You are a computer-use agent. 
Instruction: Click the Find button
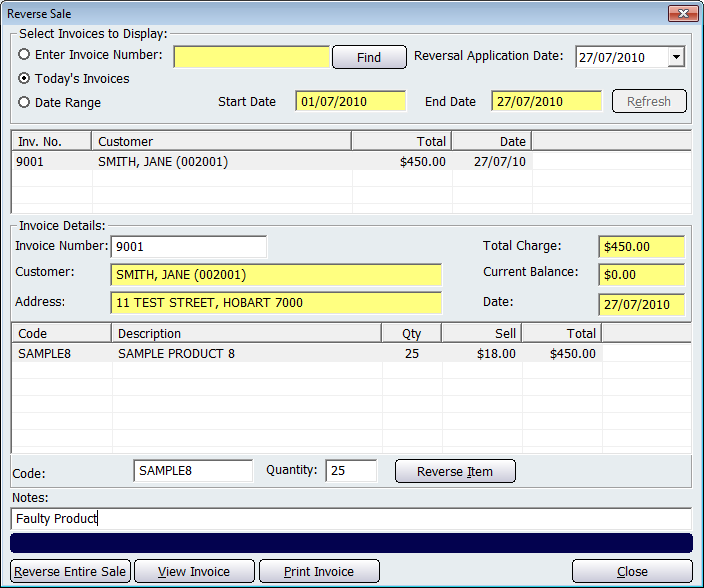(x=369, y=57)
